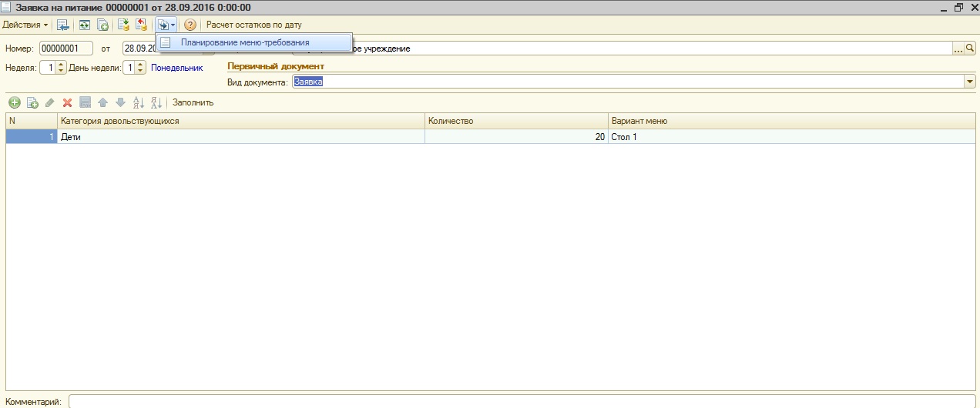Open the Действия dropdown menu
The image size is (980, 408).
click(25, 25)
